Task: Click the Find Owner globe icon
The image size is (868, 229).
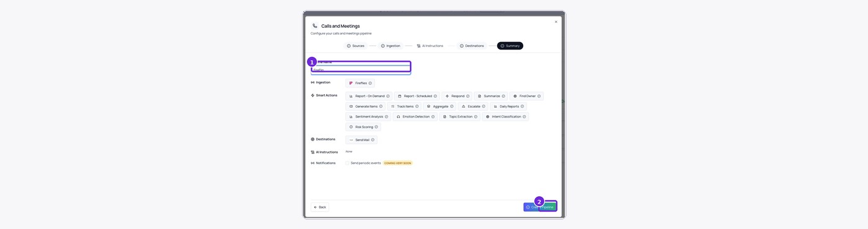Action: tap(515, 96)
